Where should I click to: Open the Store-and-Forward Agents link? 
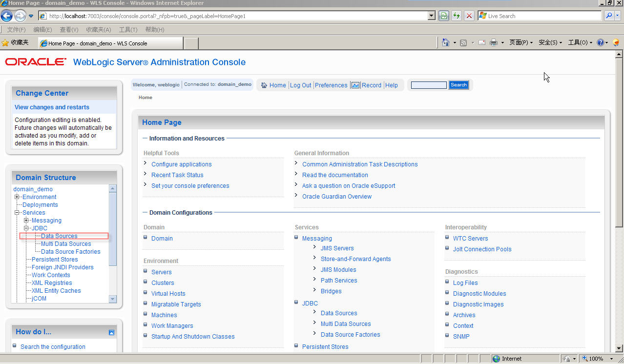355,259
